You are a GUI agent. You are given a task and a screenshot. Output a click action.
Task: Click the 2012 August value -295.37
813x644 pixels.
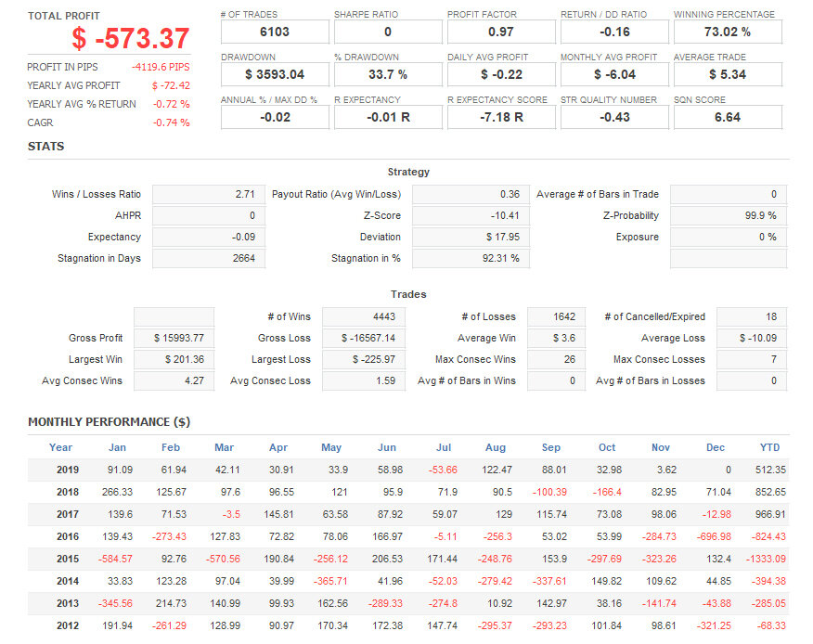495,625
